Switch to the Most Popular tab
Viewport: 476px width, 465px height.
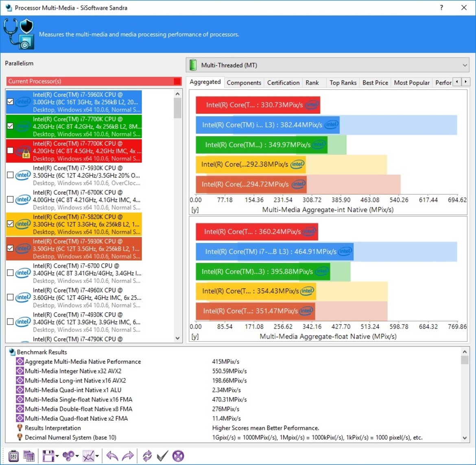412,83
